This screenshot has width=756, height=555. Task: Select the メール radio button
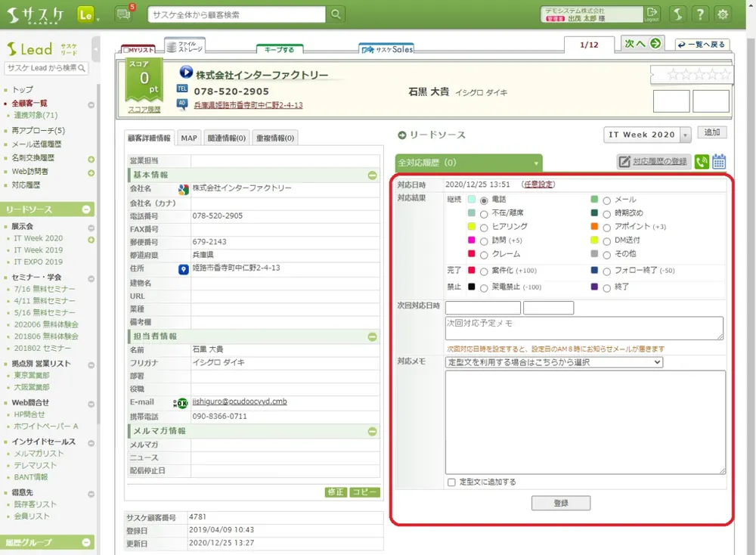click(x=606, y=200)
